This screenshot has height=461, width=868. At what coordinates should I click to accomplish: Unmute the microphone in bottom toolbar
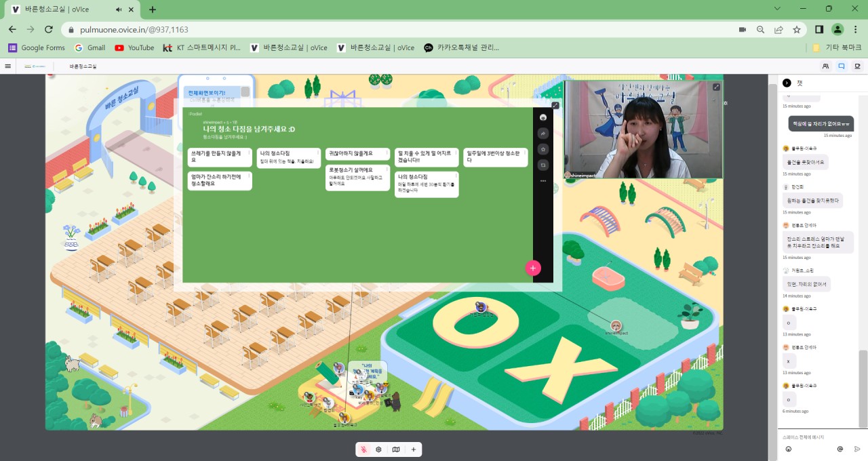(364, 449)
